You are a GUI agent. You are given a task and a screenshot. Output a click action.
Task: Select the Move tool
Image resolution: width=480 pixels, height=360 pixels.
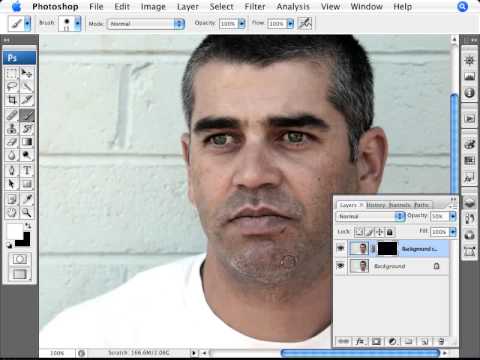coord(27,73)
